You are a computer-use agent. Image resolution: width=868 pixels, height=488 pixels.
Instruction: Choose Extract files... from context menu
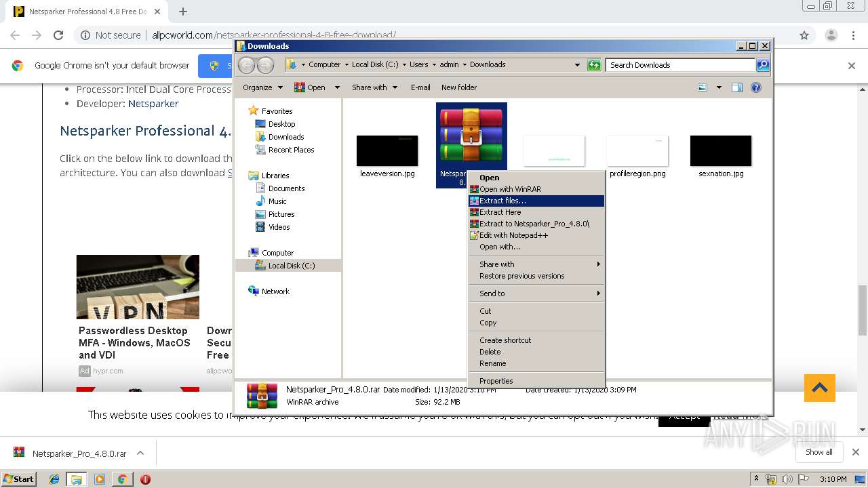pyautogui.click(x=536, y=201)
